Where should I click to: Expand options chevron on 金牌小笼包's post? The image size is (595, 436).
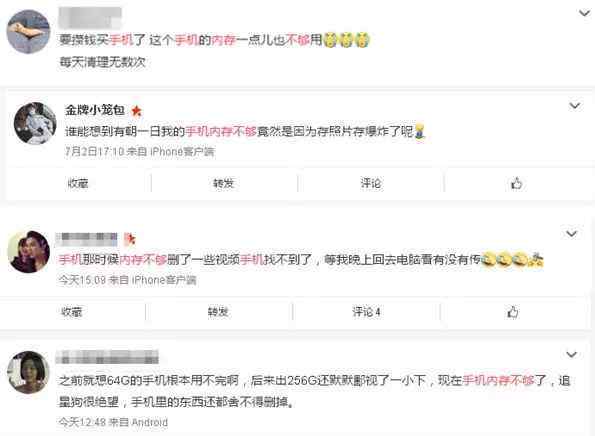point(575,105)
